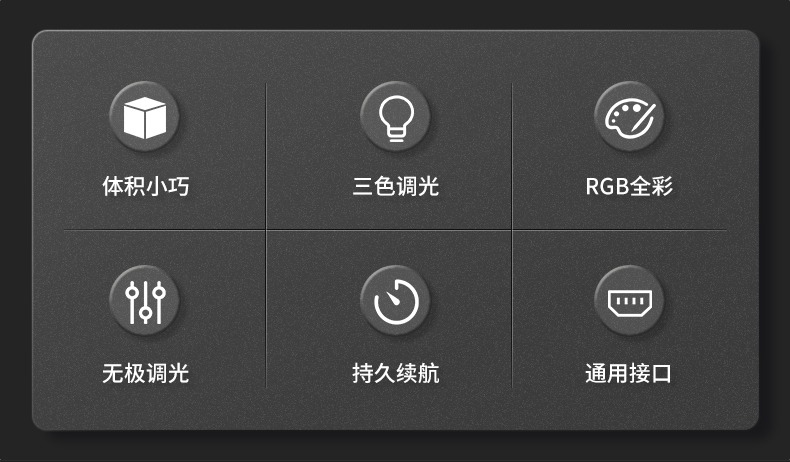Click divider between 体积小巧 and 三色调光
The height and width of the screenshot is (462, 790).
266,156
